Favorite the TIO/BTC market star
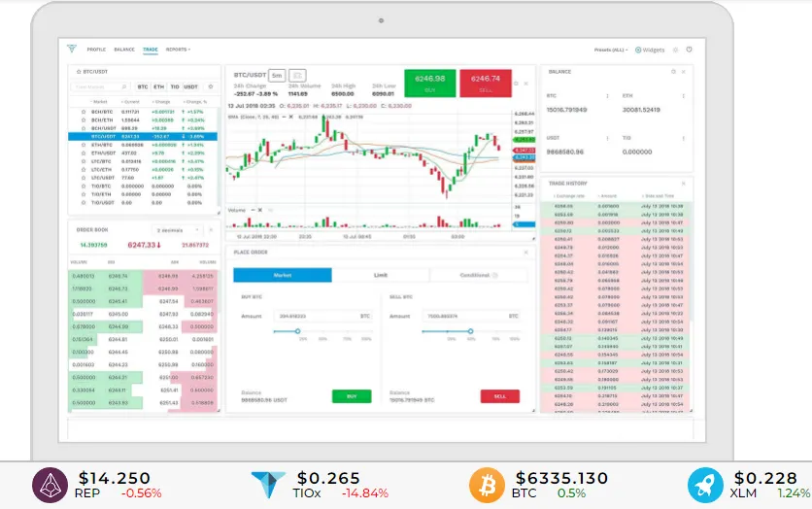 click(83, 187)
